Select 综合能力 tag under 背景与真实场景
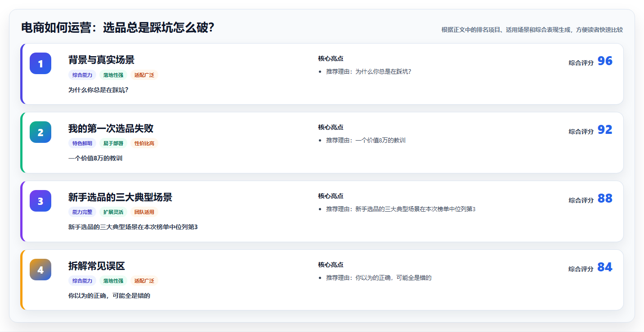Screen dimensions: 644x332 pos(82,75)
